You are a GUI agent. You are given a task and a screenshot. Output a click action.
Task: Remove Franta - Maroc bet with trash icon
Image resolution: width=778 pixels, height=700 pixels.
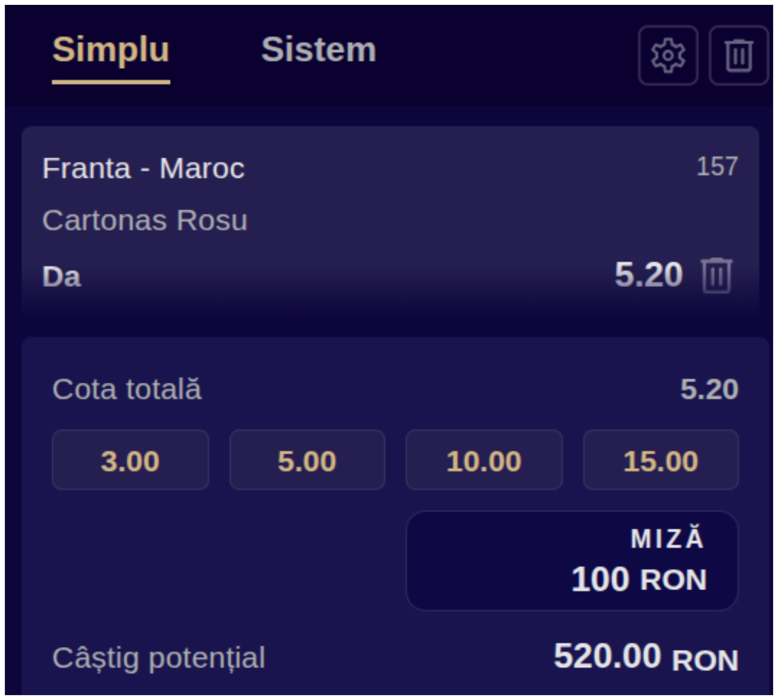(716, 275)
